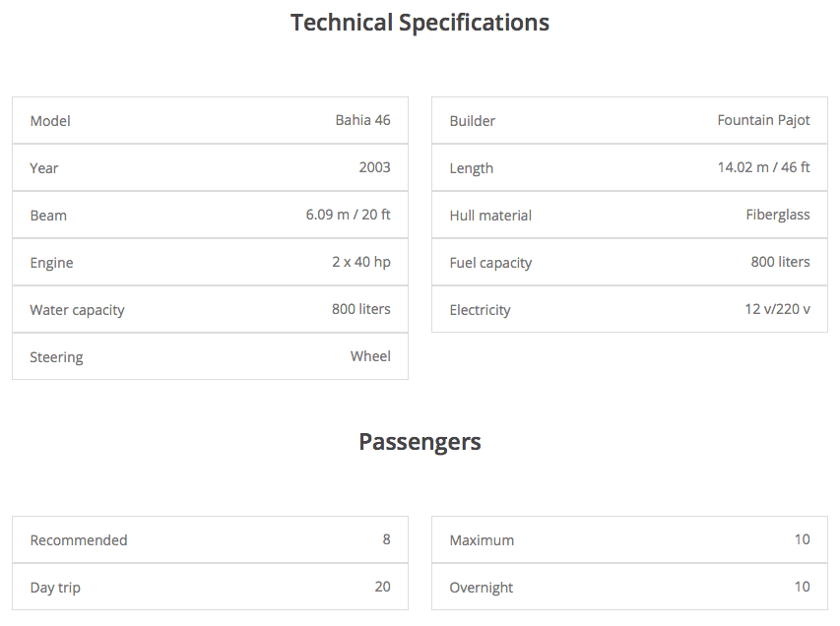Image resolution: width=840 pixels, height=626 pixels.
Task: Click the Engine value 2 x 40 hp
Action: 361,262
